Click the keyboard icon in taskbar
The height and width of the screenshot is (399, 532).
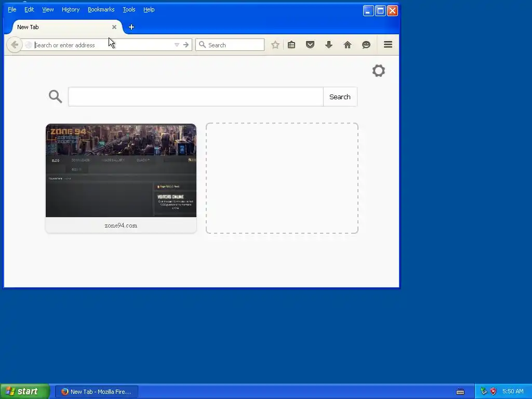(x=460, y=392)
